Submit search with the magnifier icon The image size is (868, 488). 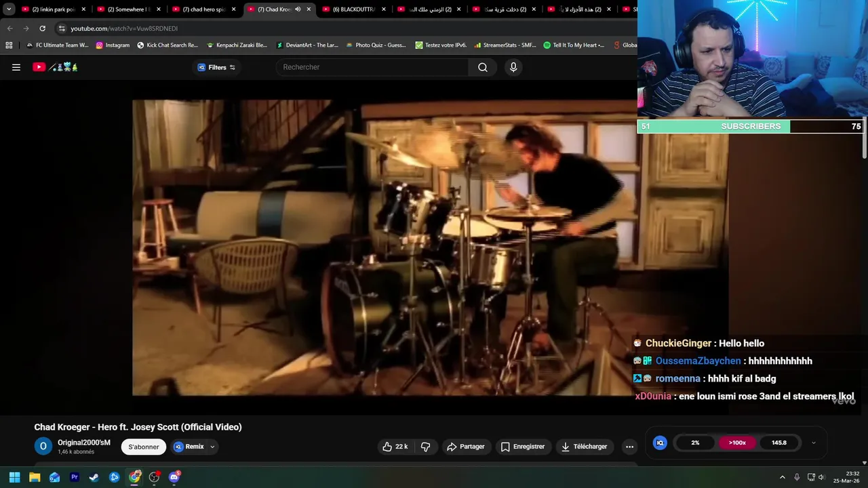[x=483, y=67]
